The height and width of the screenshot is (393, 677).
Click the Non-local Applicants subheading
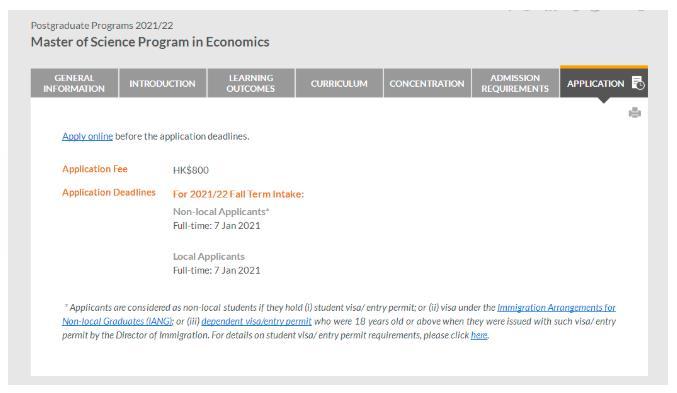coord(221,212)
